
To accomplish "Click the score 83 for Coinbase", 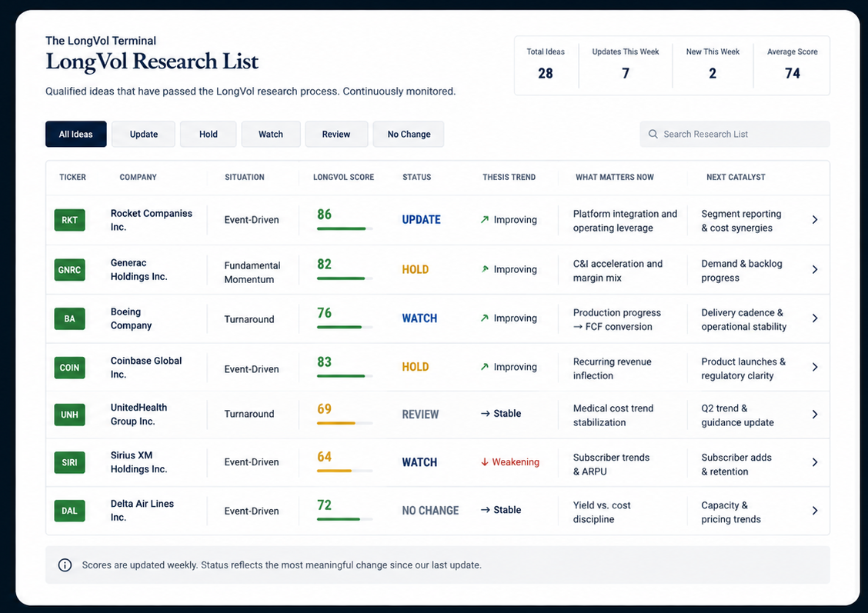I will [x=325, y=361].
